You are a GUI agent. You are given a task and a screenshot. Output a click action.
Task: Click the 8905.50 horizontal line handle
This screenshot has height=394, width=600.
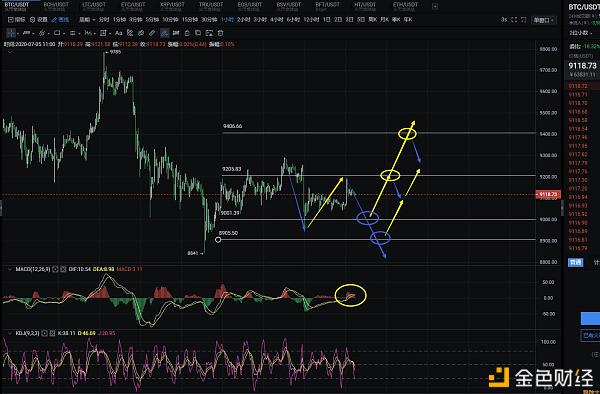(x=218, y=240)
